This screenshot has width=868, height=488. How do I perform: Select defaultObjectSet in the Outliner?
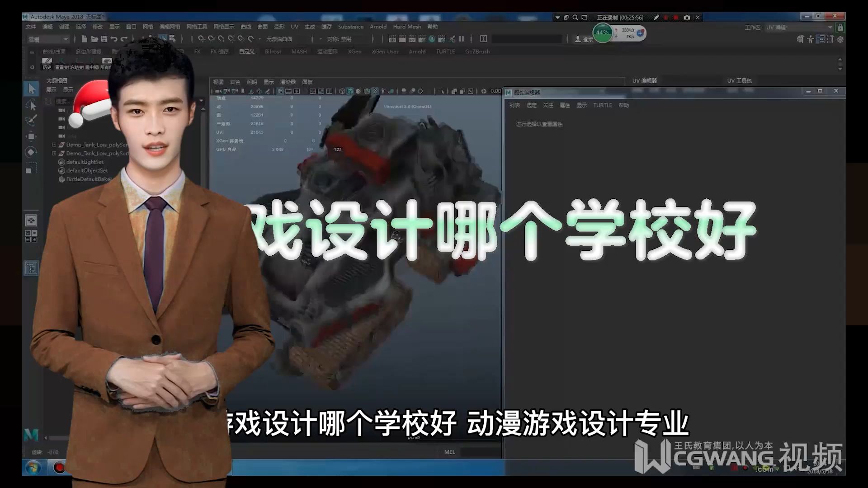pyautogui.click(x=87, y=171)
